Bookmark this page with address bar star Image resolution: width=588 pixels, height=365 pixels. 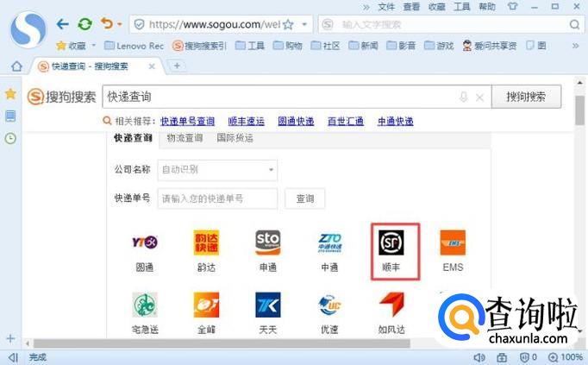[288, 24]
